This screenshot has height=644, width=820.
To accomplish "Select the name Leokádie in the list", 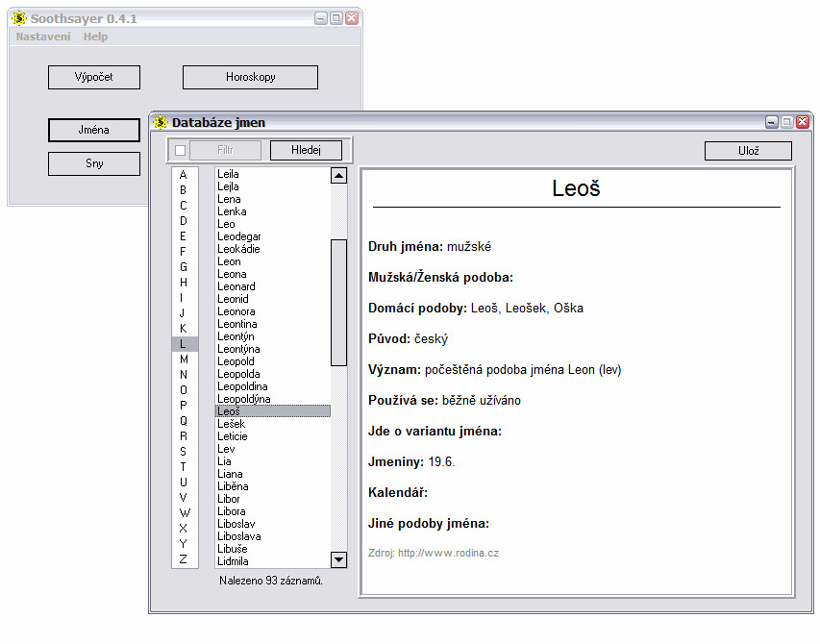I will pos(273,249).
